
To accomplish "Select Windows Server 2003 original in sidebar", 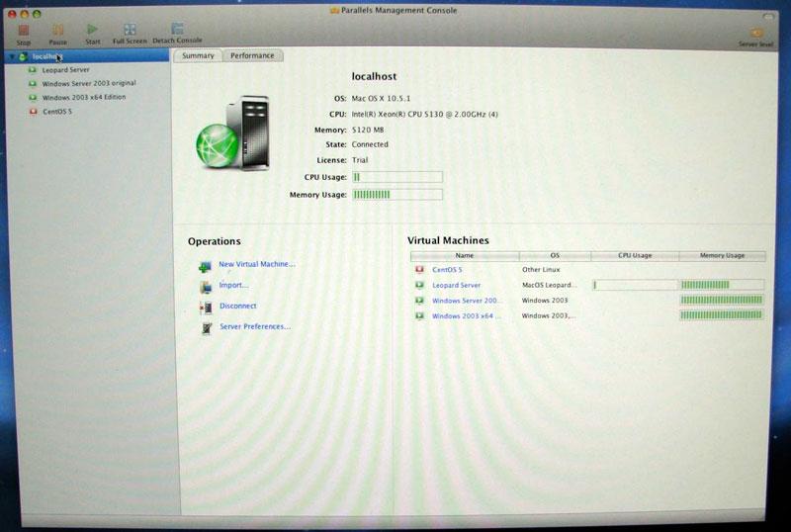I will [89, 83].
